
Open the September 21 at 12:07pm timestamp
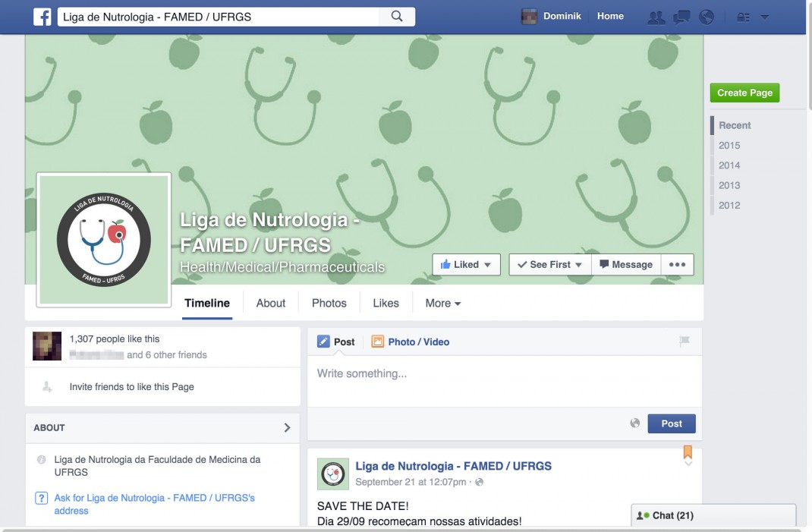411,482
